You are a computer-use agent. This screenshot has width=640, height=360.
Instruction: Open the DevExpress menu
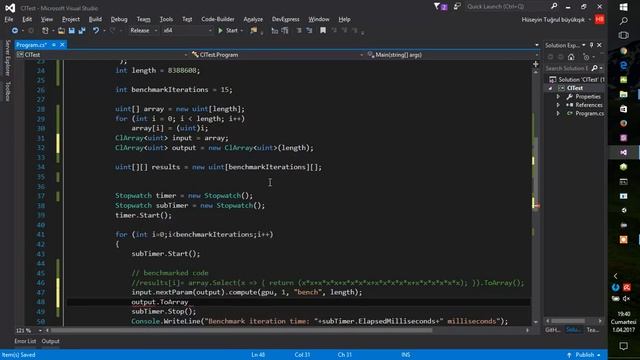tap(286, 19)
